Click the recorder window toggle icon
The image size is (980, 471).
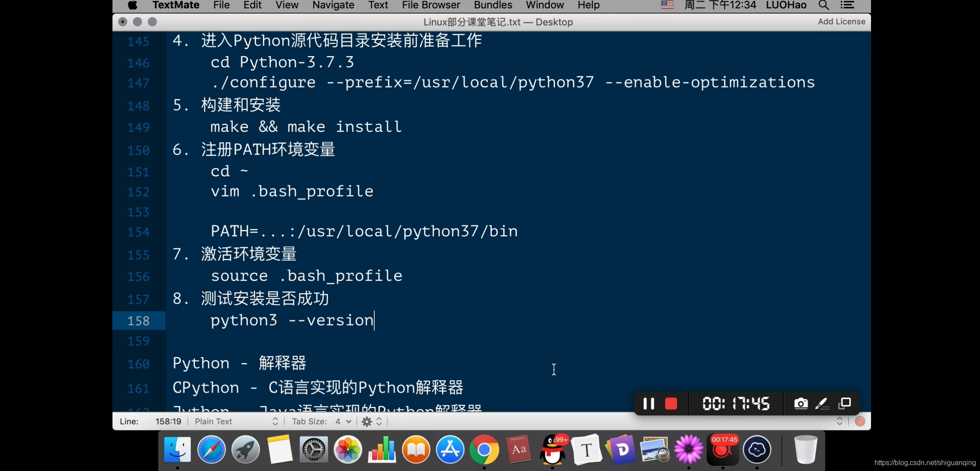(x=845, y=403)
